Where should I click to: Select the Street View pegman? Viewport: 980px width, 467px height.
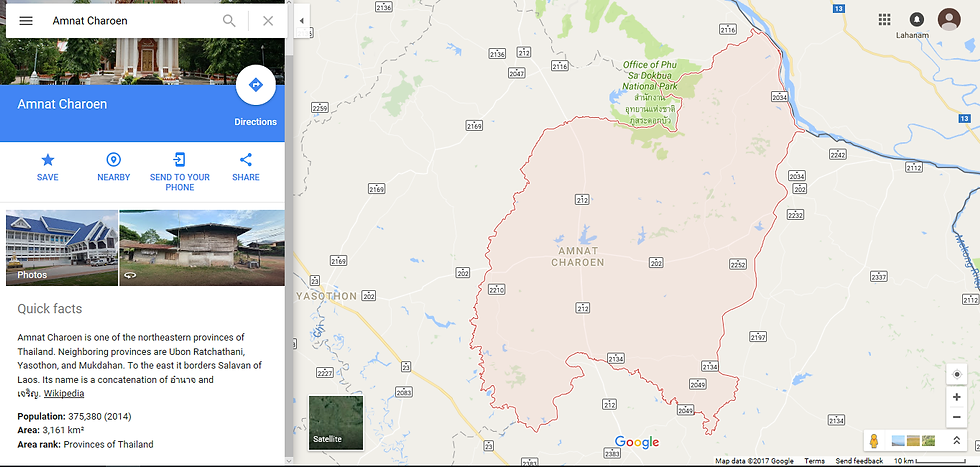click(x=874, y=441)
